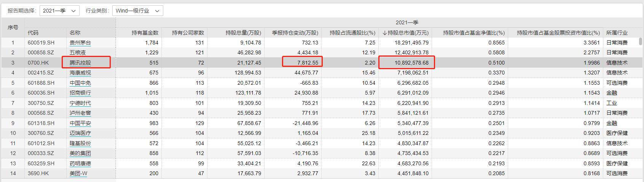Click the 所属行业 column header

[x=617, y=33]
